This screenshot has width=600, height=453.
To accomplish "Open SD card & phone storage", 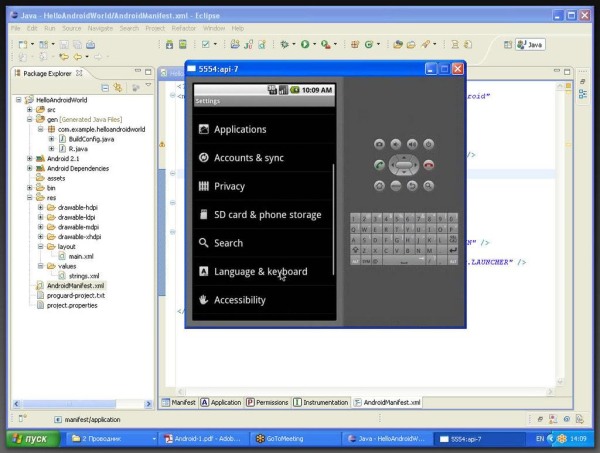I will coord(267,215).
